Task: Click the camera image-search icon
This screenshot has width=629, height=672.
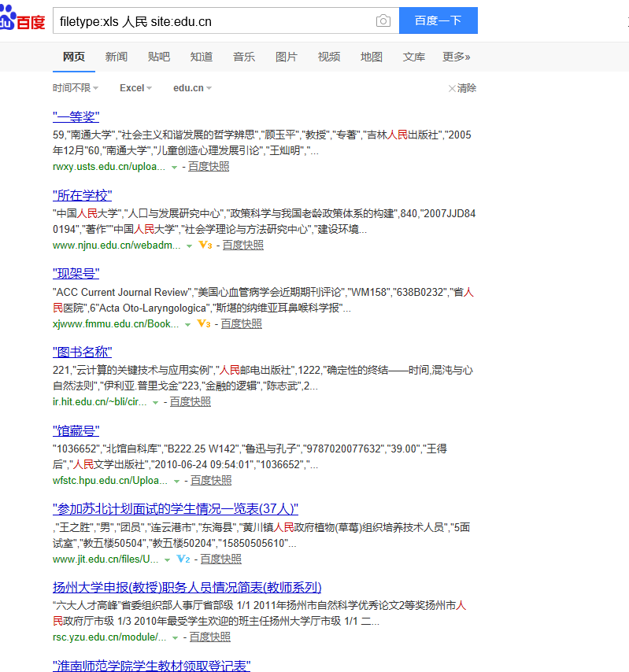Action: point(383,20)
